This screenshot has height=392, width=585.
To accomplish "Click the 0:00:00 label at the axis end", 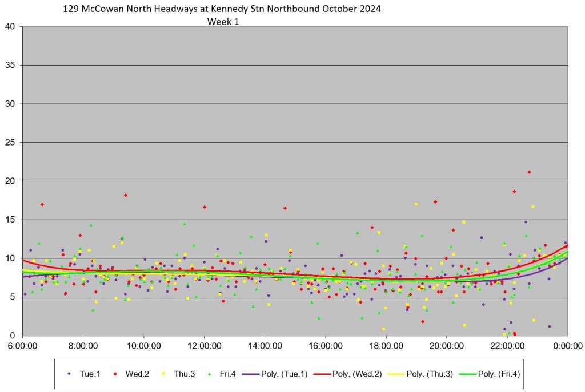I will [567, 346].
